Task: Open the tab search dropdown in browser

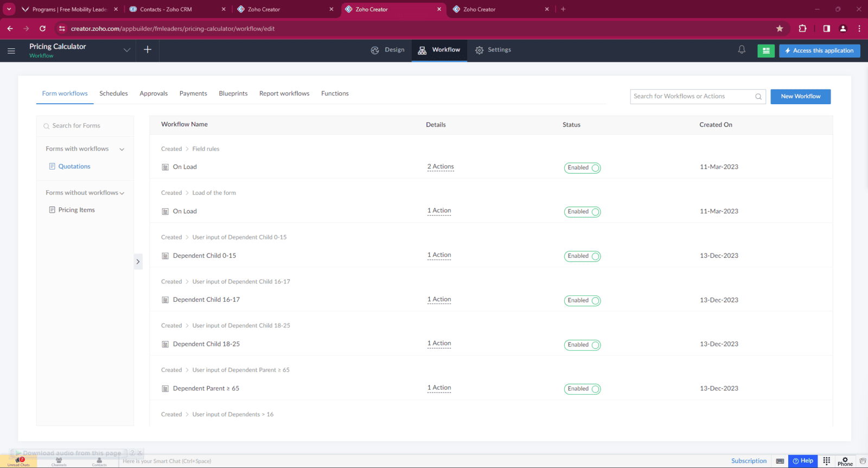Action: coord(9,9)
